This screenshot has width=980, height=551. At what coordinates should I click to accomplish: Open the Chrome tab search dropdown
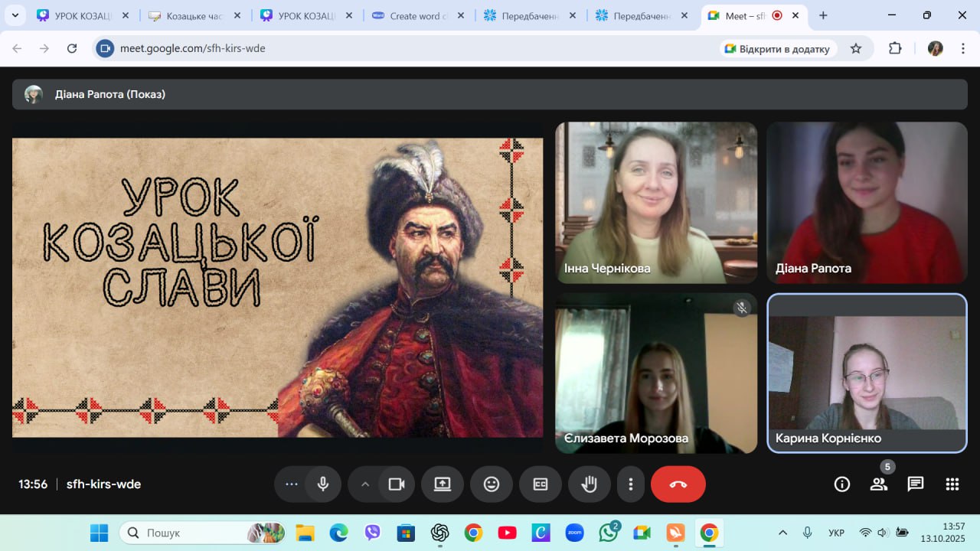pyautogui.click(x=15, y=15)
